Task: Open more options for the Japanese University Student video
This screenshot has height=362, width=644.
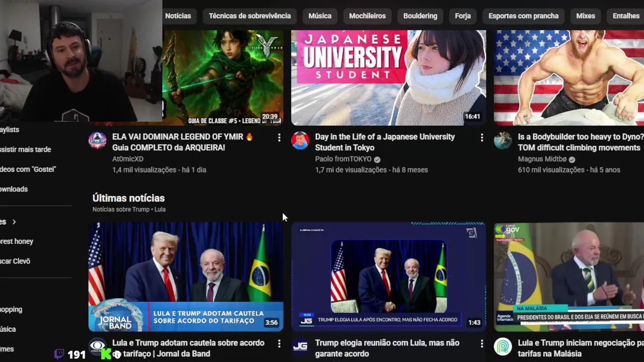Action: point(481,138)
